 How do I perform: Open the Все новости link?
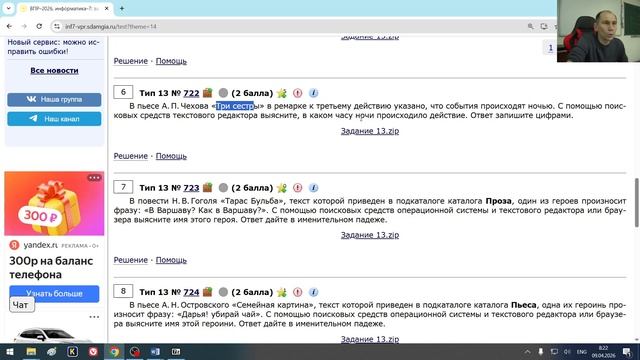click(x=54, y=71)
